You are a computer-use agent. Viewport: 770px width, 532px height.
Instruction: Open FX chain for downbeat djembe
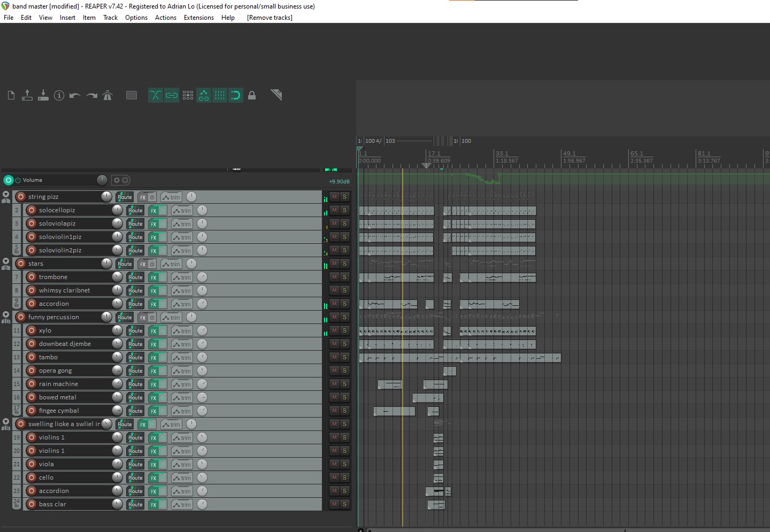pos(153,344)
